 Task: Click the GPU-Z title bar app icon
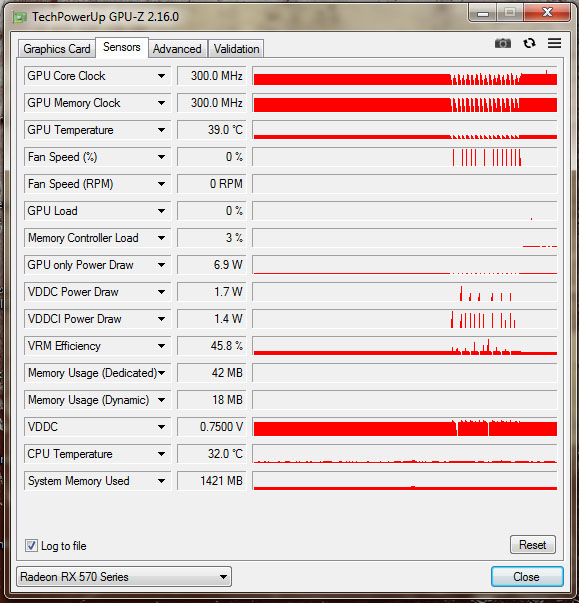(20, 17)
